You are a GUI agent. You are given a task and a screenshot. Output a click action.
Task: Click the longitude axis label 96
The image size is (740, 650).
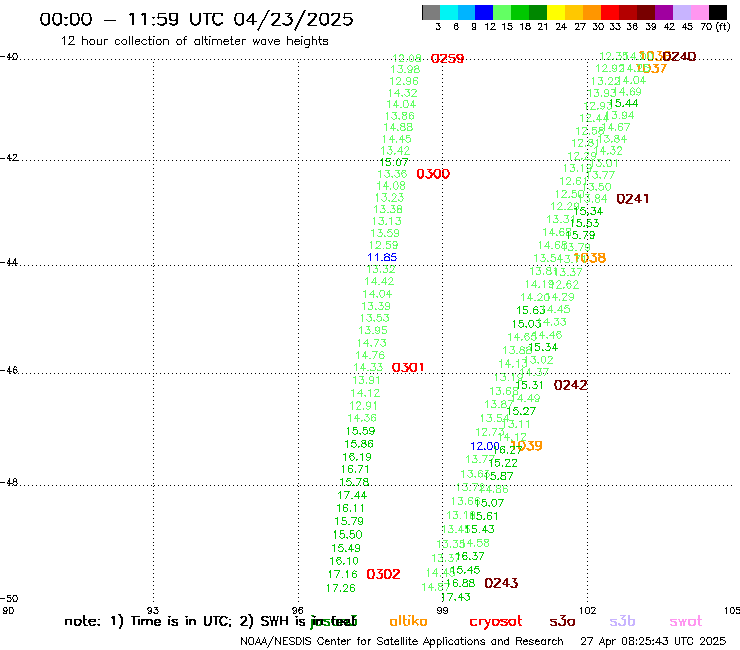298,610
